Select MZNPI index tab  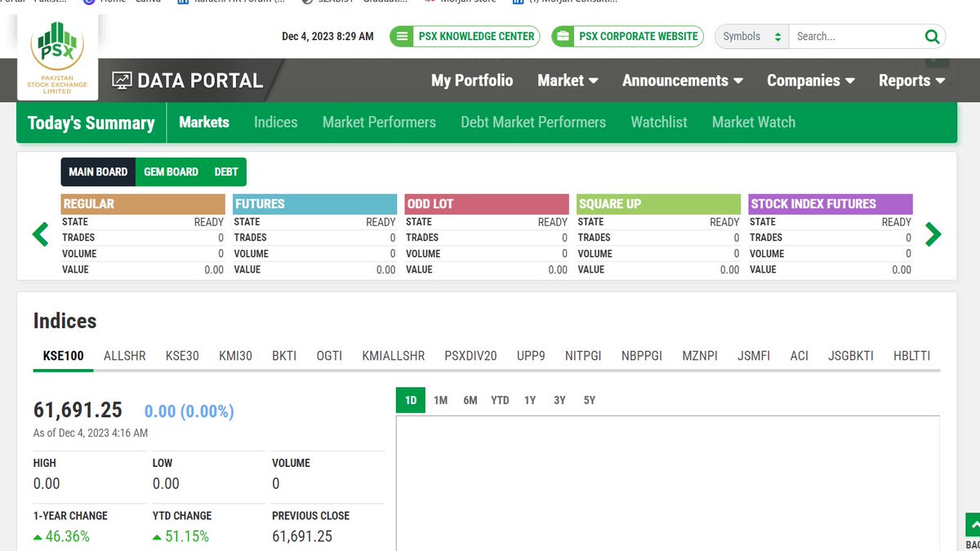click(700, 356)
